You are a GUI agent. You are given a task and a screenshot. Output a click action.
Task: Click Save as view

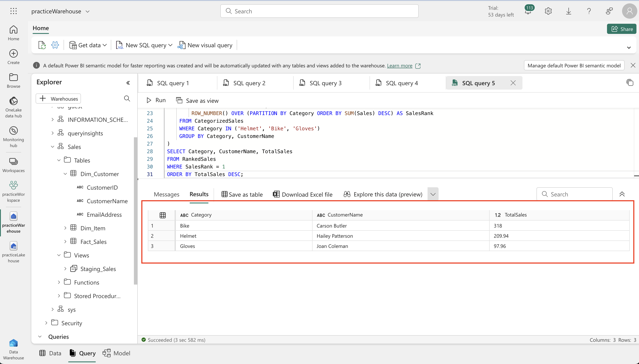tap(197, 100)
